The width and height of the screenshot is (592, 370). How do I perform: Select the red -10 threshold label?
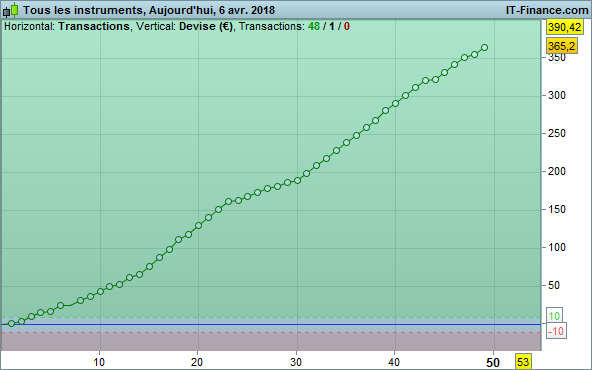[556, 331]
